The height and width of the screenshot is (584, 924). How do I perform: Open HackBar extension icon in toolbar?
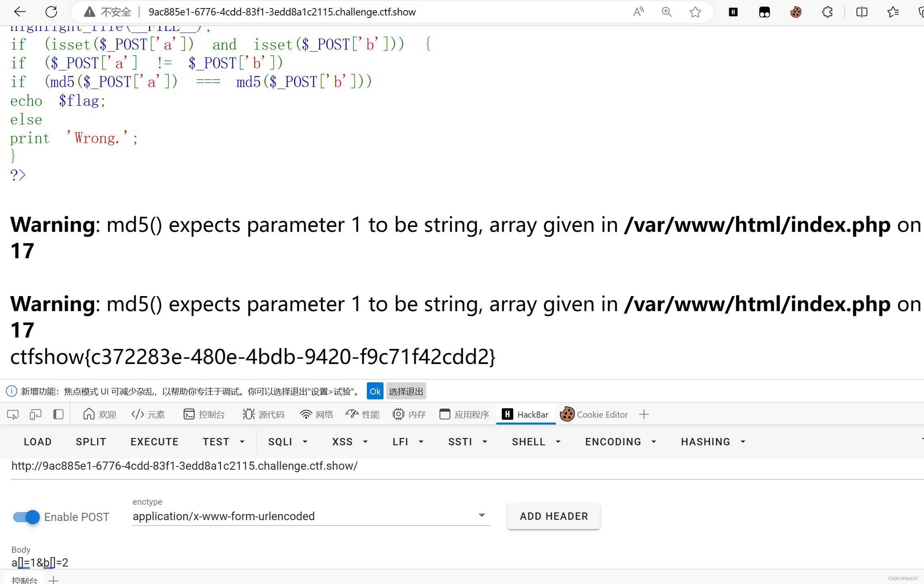click(x=733, y=12)
